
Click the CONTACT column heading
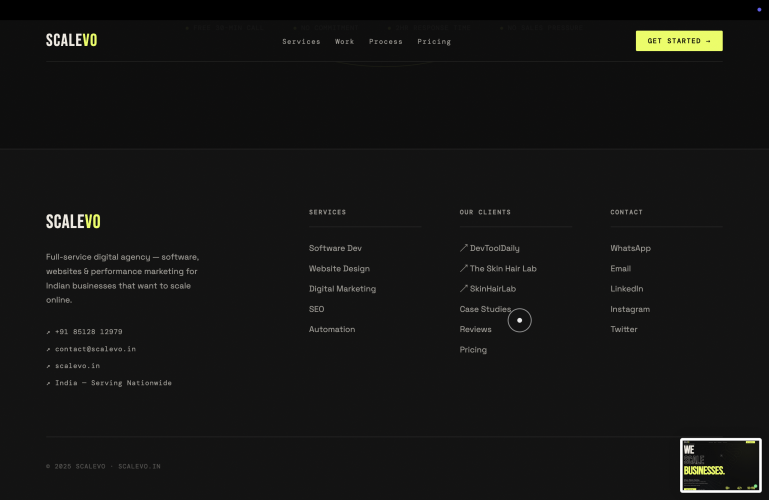click(626, 212)
